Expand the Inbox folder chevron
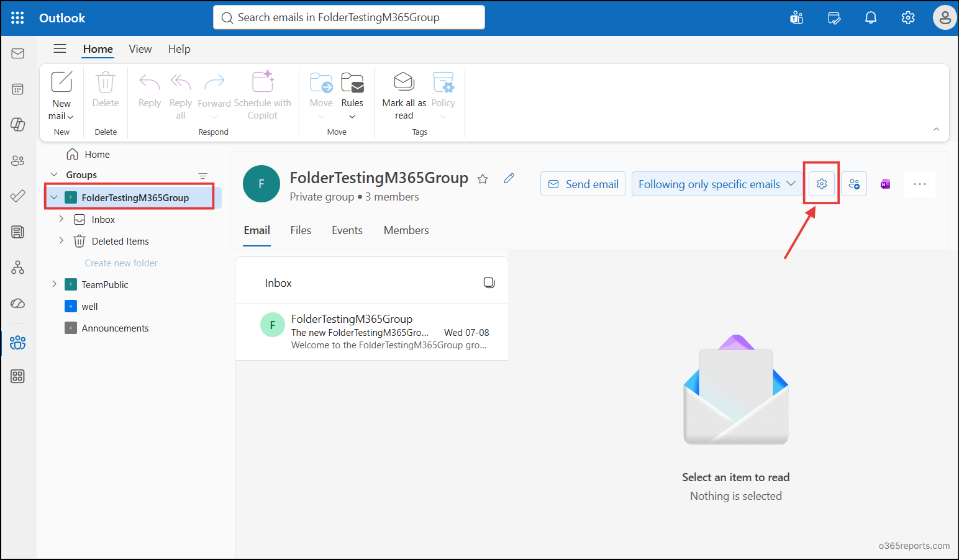This screenshot has width=959, height=560. [61, 219]
